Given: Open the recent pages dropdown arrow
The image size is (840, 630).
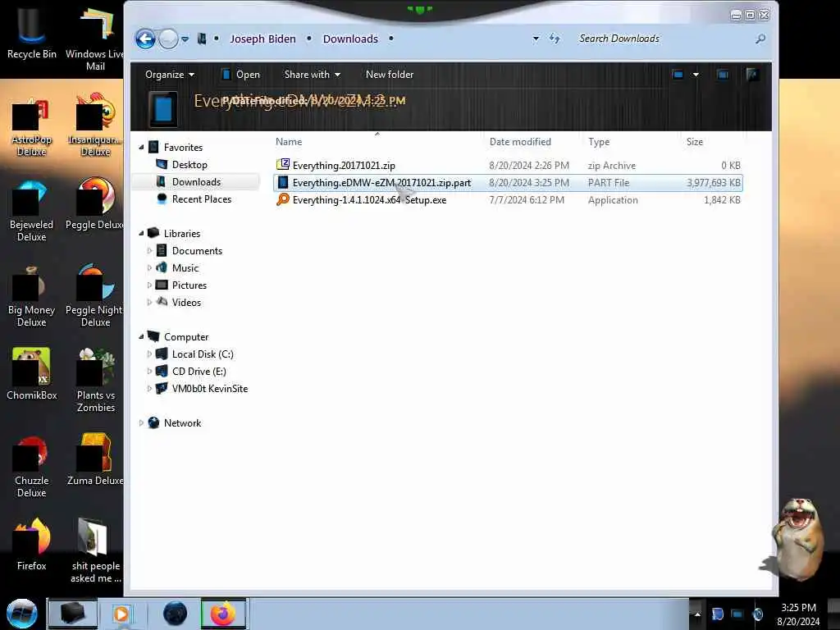Looking at the screenshot, I should click(x=185, y=39).
